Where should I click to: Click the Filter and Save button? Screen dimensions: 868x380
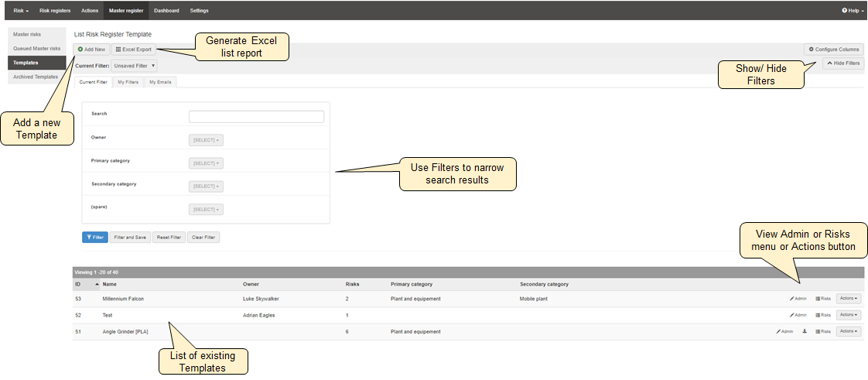point(129,238)
